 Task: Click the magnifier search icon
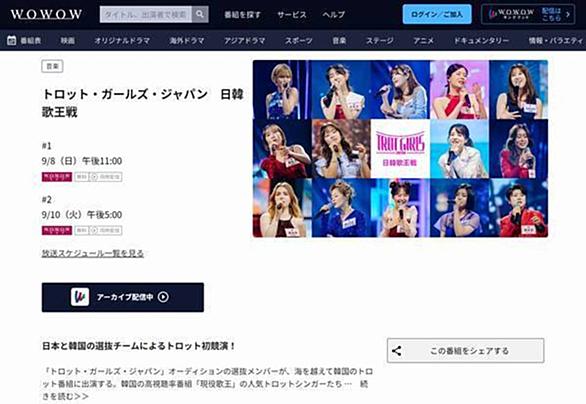(x=200, y=14)
